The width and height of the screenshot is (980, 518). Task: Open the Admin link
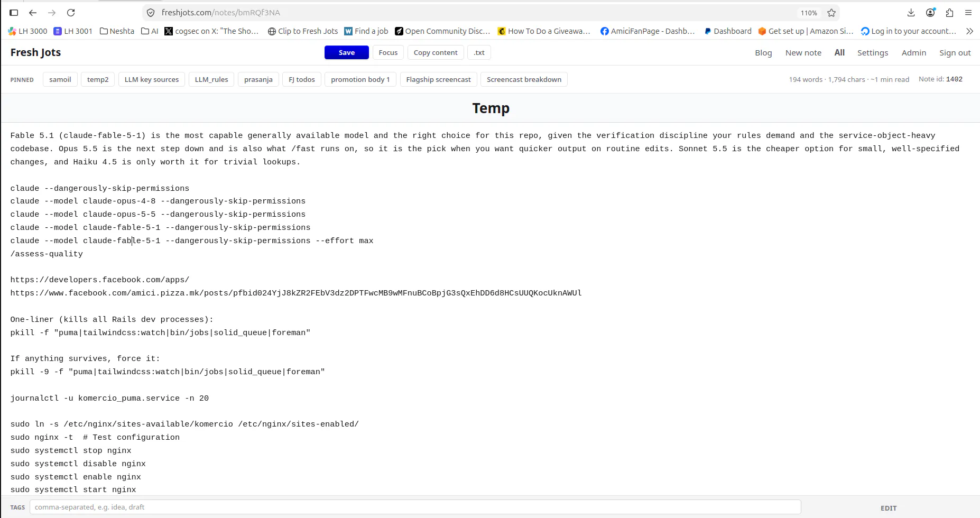(x=914, y=53)
